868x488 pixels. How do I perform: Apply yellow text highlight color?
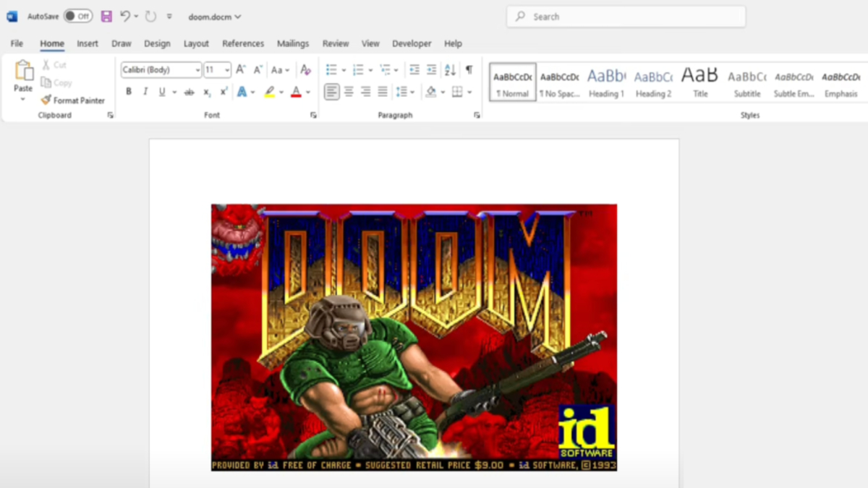coord(269,92)
